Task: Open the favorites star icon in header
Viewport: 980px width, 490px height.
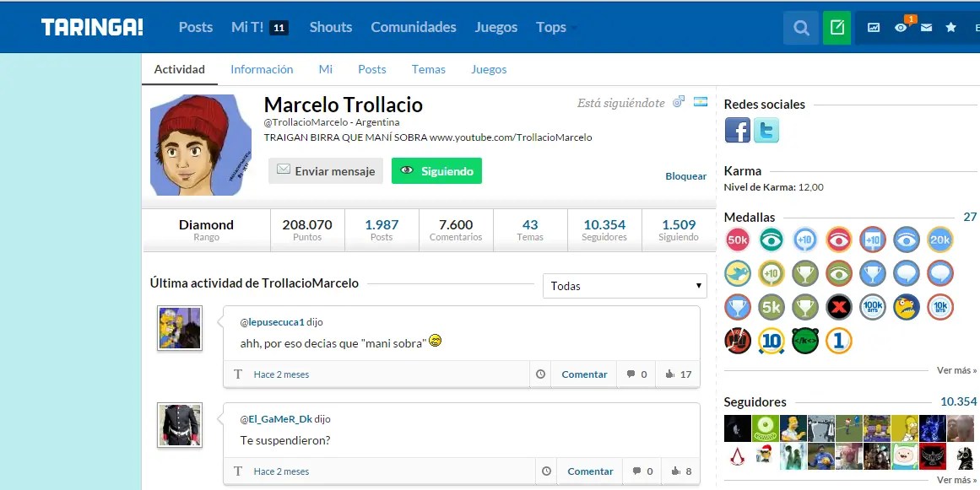Action: tap(950, 28)
